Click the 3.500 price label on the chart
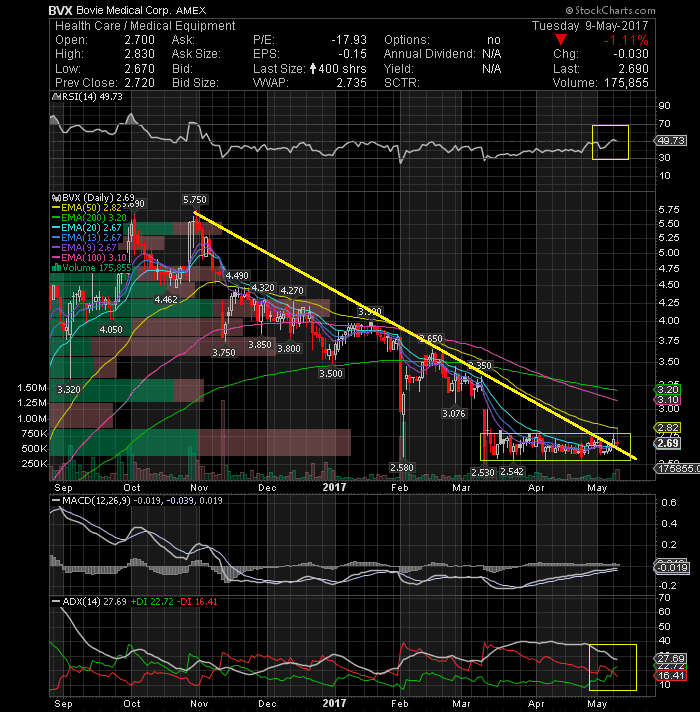 click(x=331, y=373)
